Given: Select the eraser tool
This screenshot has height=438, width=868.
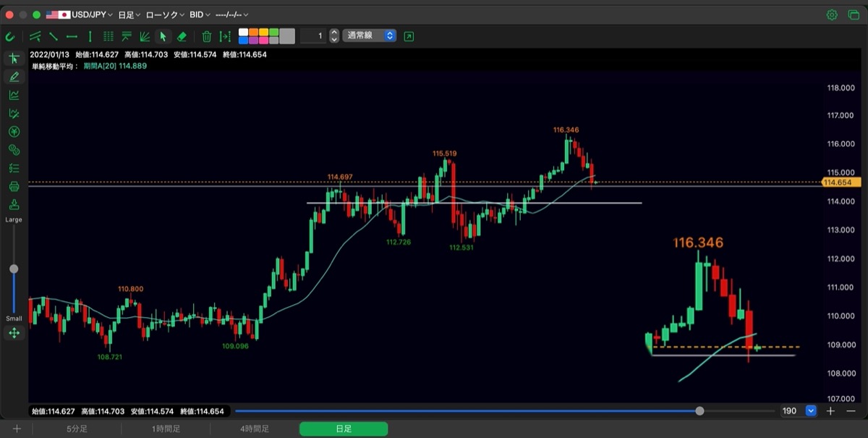Looking at the screenshot, I should pyautogui.click(x=182, y=36).
